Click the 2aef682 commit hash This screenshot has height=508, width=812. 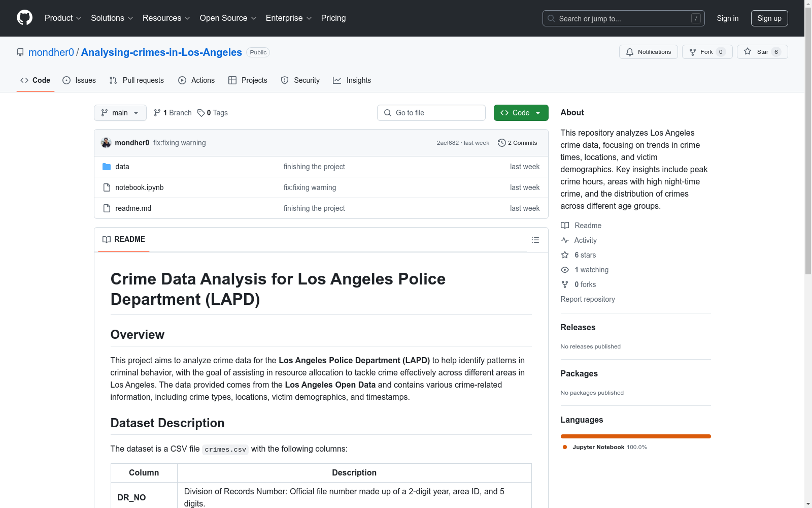point(448,143)
